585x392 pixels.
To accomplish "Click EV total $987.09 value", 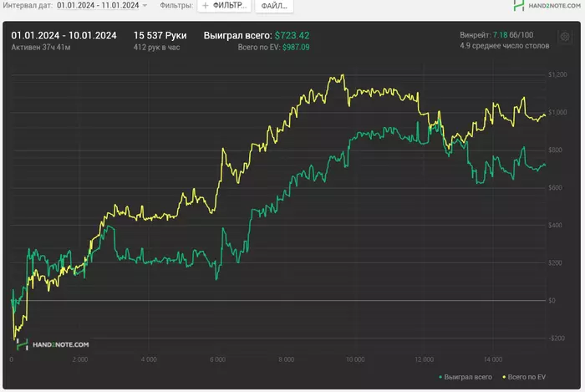I will coord(296,48).
